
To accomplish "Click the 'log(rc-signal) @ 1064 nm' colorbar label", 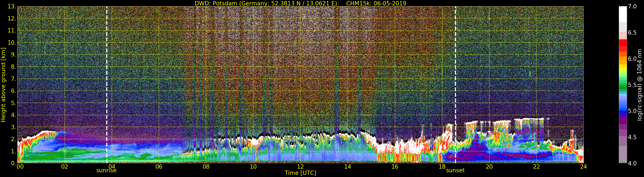I will [x=640, y=85].
